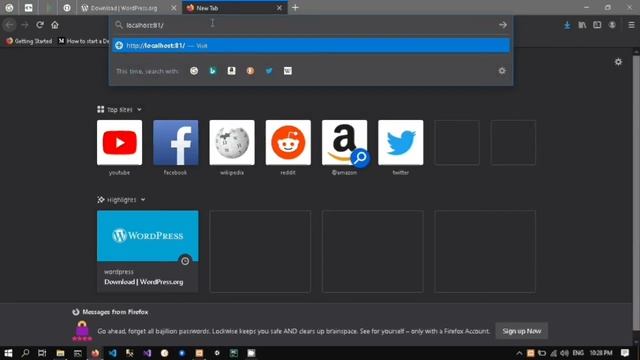640x360 pixels.
Task: Open the @amazon search shortcut tile
Action: (344, 142)
